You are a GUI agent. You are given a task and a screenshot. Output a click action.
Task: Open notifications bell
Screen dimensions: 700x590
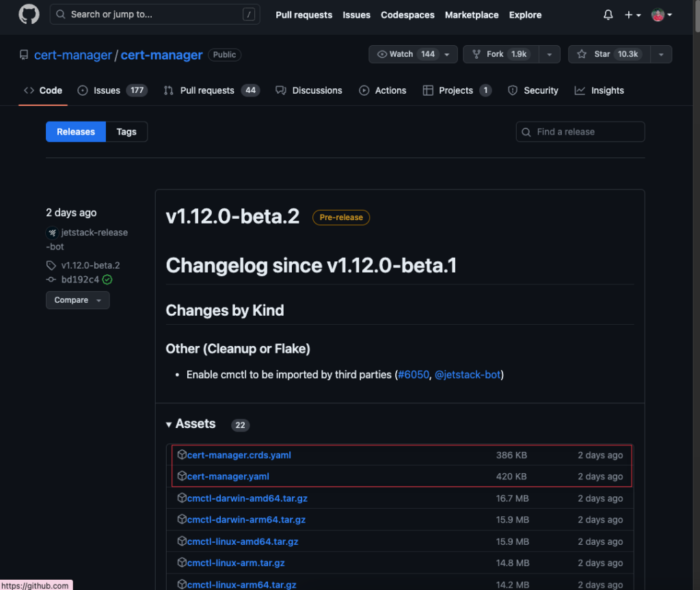[x=608, y=15]
